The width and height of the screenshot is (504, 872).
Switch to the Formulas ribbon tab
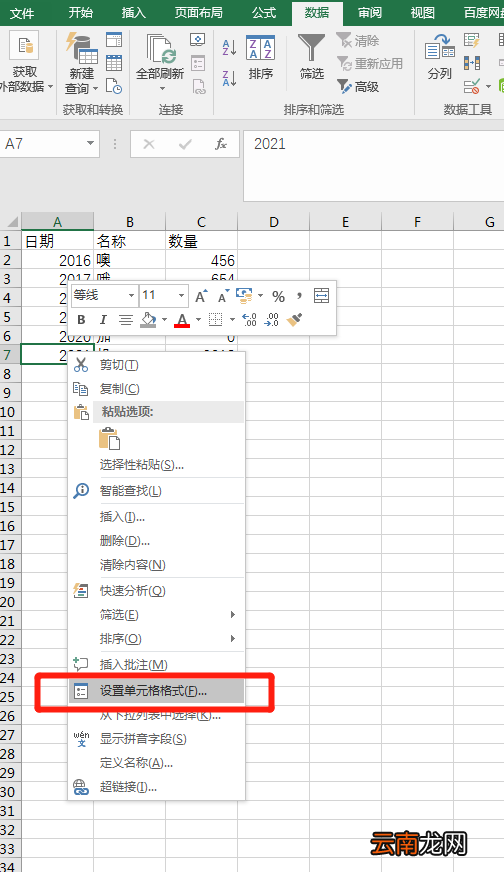264,13
